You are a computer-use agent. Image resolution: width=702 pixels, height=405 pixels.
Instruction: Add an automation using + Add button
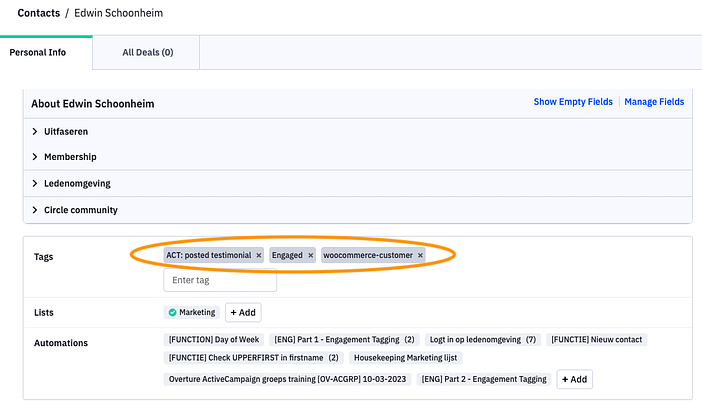tap(573, 379)
